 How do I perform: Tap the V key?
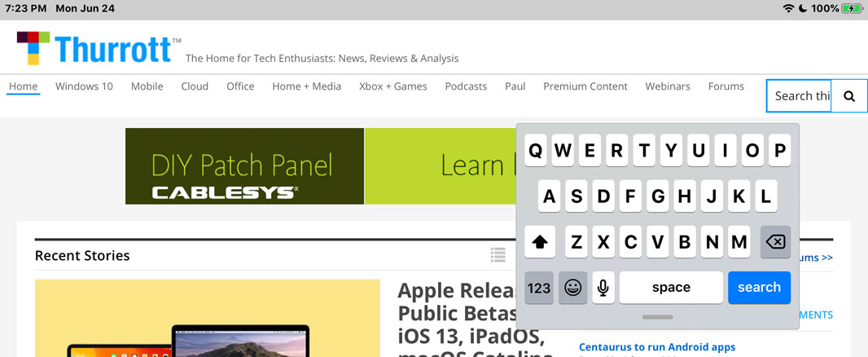[658, 242]
